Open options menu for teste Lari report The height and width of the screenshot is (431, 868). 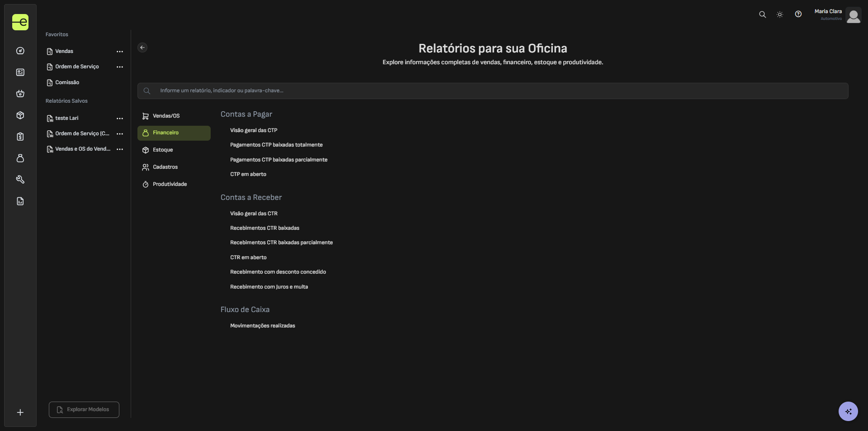tap(120, 118)
